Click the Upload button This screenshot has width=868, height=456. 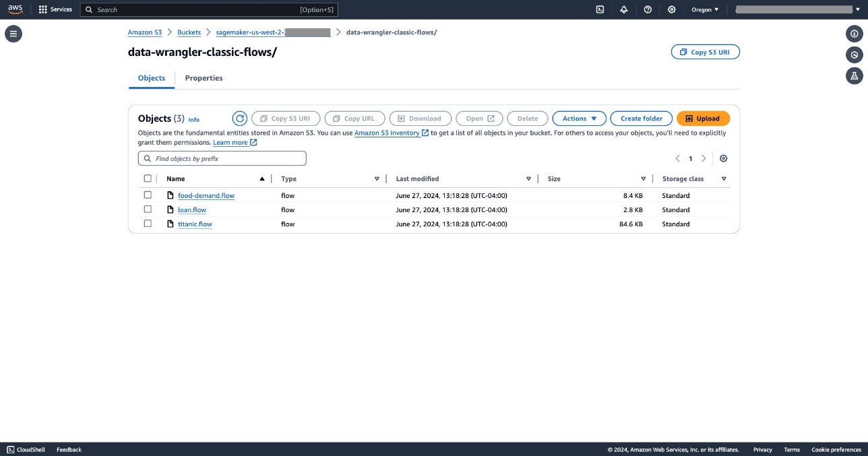[x=703, y=119]
